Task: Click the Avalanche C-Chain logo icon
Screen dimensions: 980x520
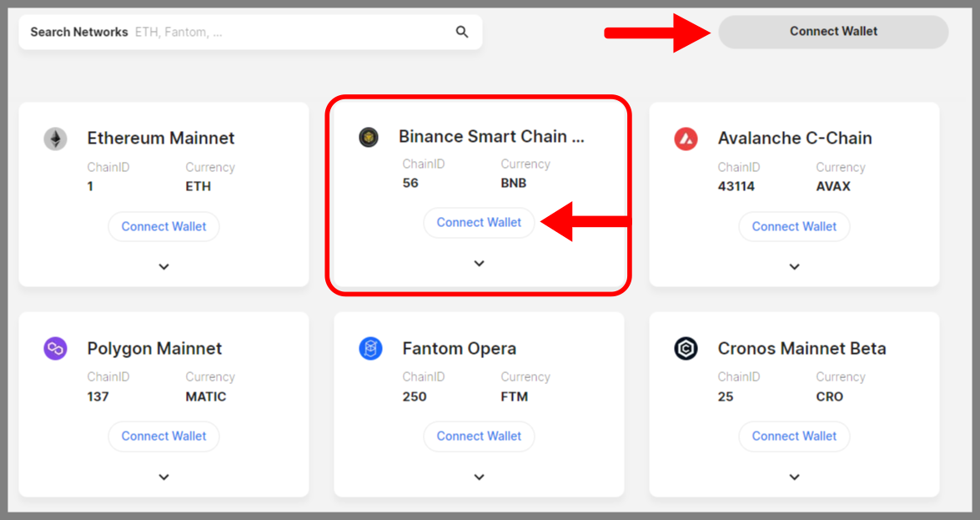Action: pyautogui.click(x=686, y=139)
